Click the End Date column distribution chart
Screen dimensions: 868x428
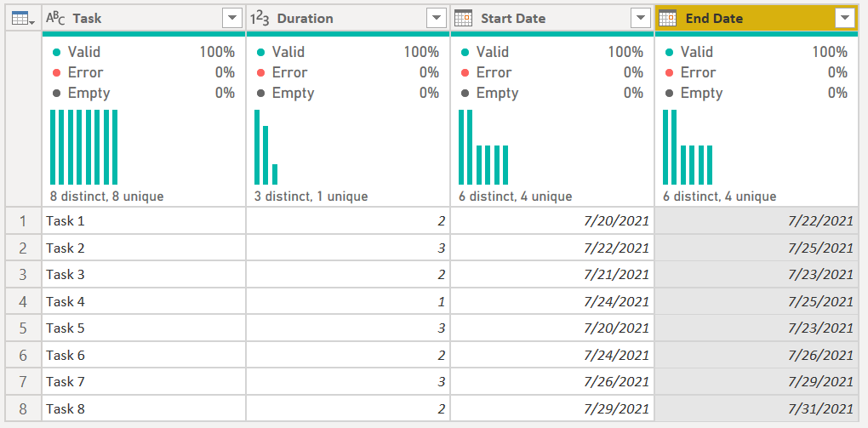click(688, 146)
